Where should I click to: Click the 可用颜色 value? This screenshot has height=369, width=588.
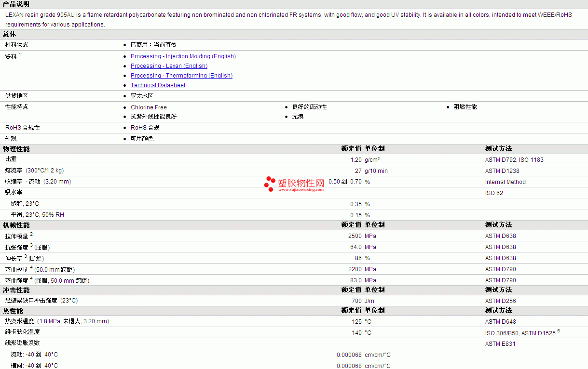(x=142, y=139)
